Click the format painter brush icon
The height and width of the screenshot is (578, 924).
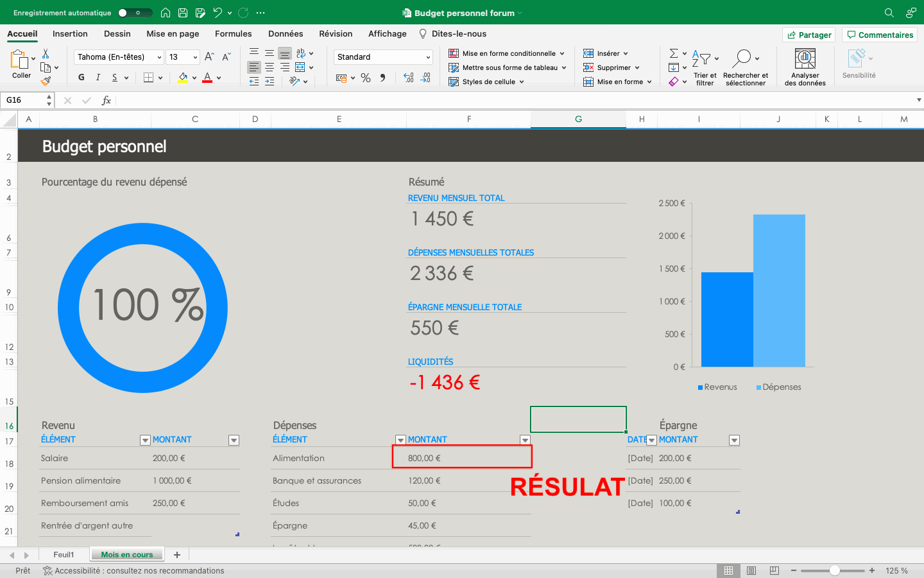point(46,81)
